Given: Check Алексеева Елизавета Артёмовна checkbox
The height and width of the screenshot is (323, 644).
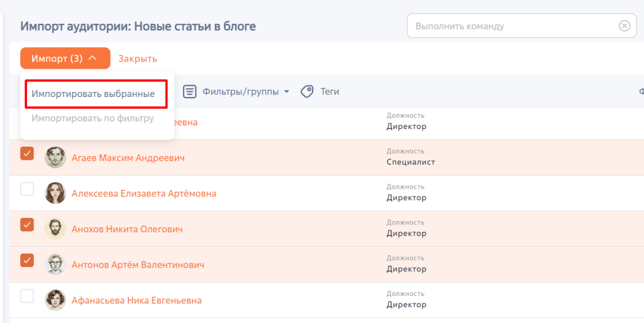Looking at the screenshot, I should click(x=27, y=190).
